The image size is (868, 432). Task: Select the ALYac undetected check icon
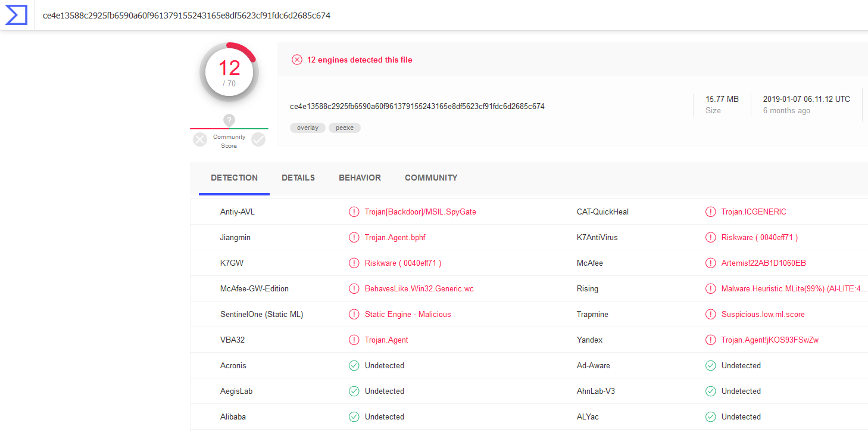point(710,417)
